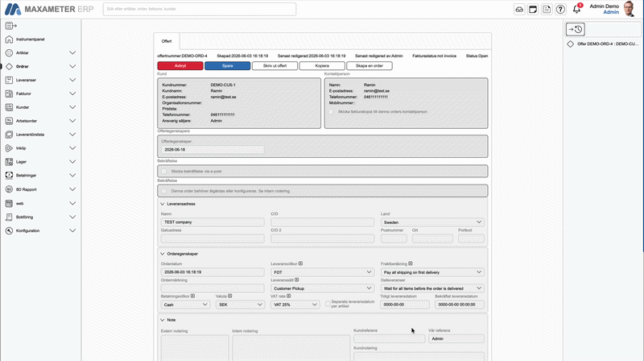644x361 pixels.
Task: Open Leveransvillkor dropdown showing FOT
Action: point(322,272)
